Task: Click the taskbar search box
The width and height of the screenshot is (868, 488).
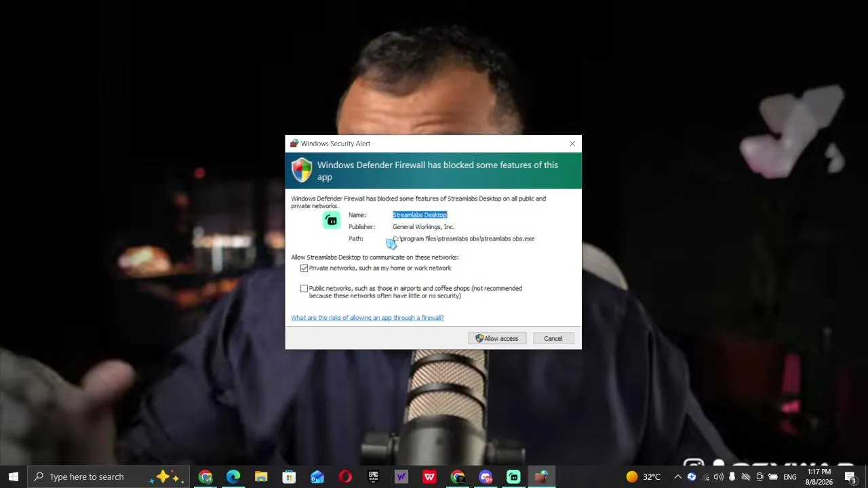Action: pos(108,476)
